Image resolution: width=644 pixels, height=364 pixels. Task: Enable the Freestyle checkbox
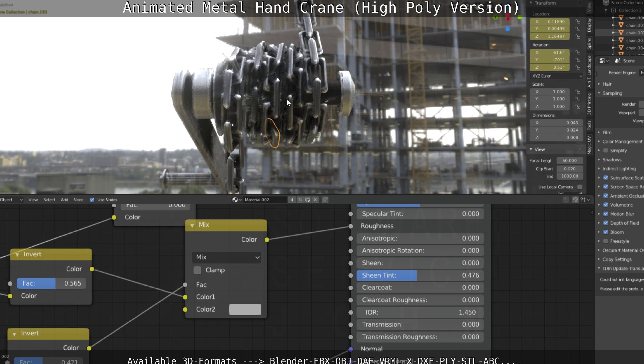605,241
